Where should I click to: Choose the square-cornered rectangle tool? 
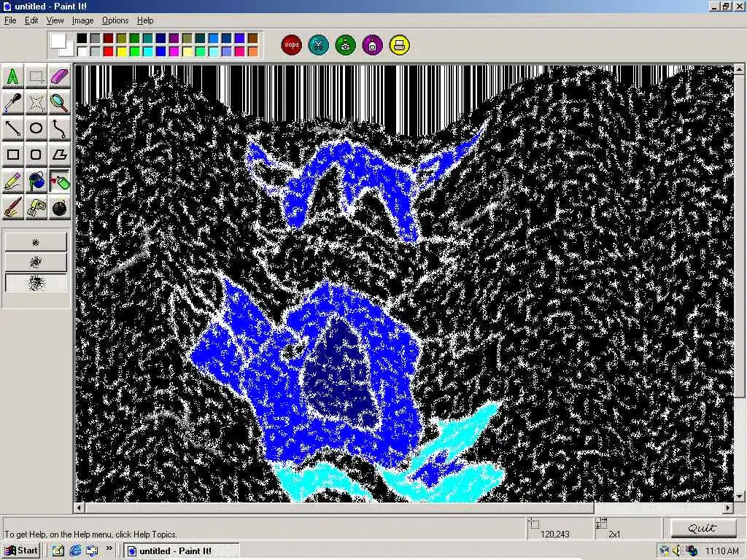[x=13, y=155]
